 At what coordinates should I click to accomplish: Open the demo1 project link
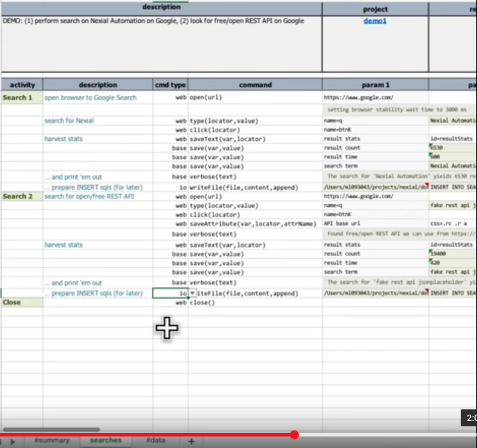click(x=375, y=21)
